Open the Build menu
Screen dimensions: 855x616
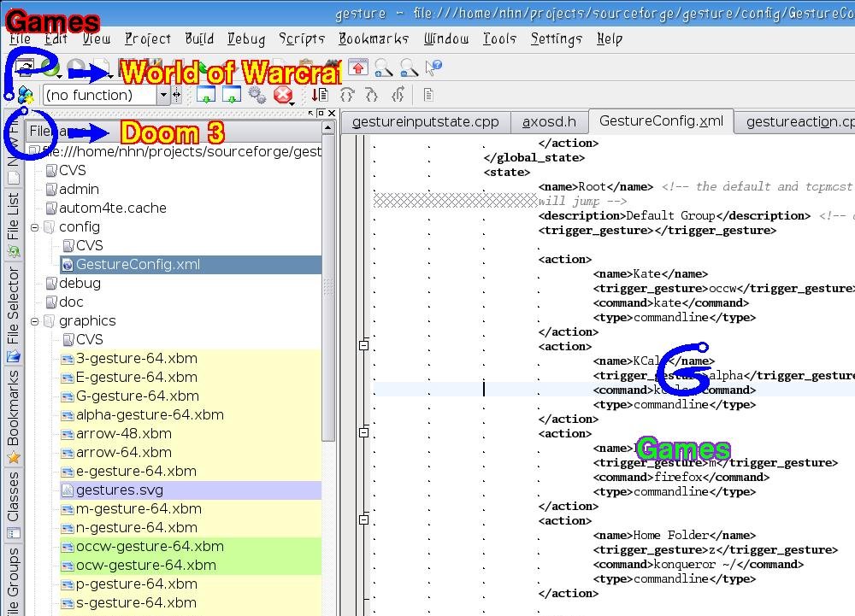click(199, 38)
